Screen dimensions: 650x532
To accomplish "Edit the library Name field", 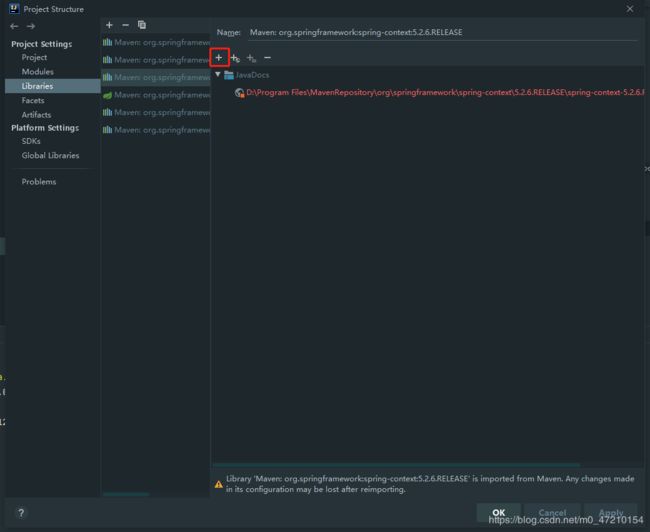I will pos(442,32).
